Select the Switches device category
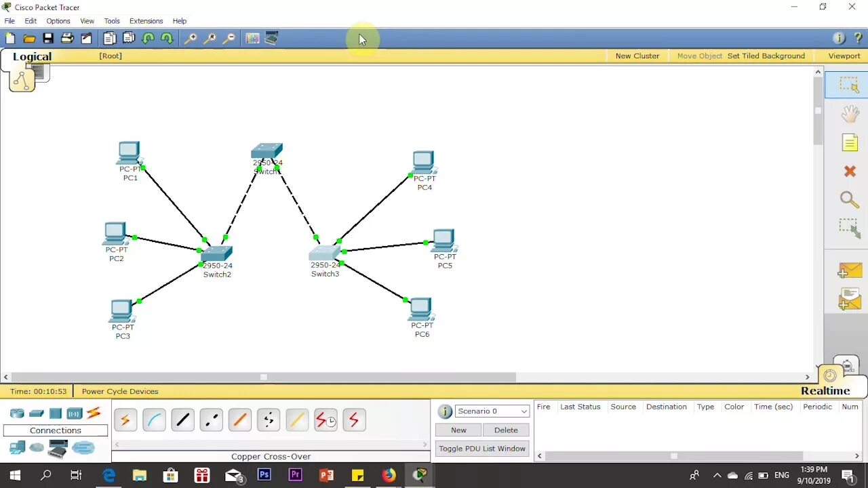Image resolution: width=868 pixels, height=488 pixels. pos(37,413)
